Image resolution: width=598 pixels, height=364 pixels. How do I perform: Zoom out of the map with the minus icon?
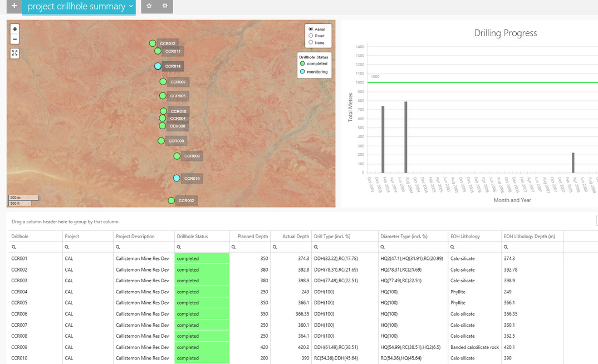[x=14, y=40]
